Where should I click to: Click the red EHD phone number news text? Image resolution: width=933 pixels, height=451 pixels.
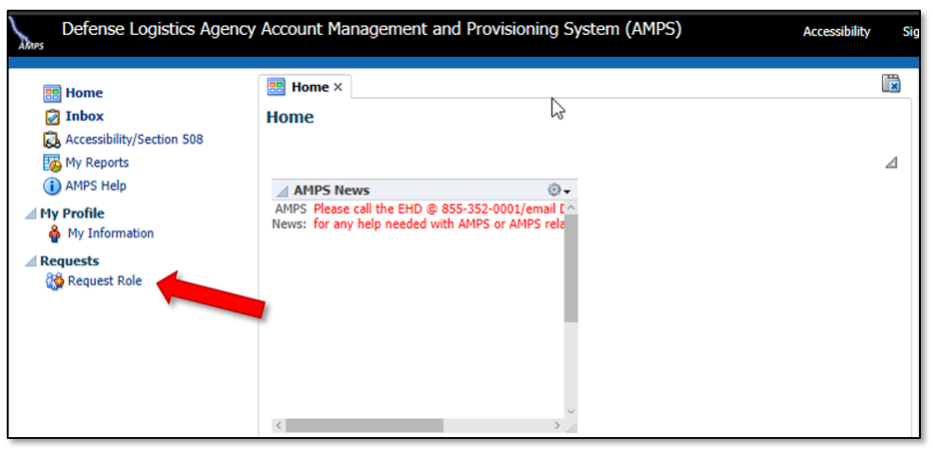click(439, 209)
